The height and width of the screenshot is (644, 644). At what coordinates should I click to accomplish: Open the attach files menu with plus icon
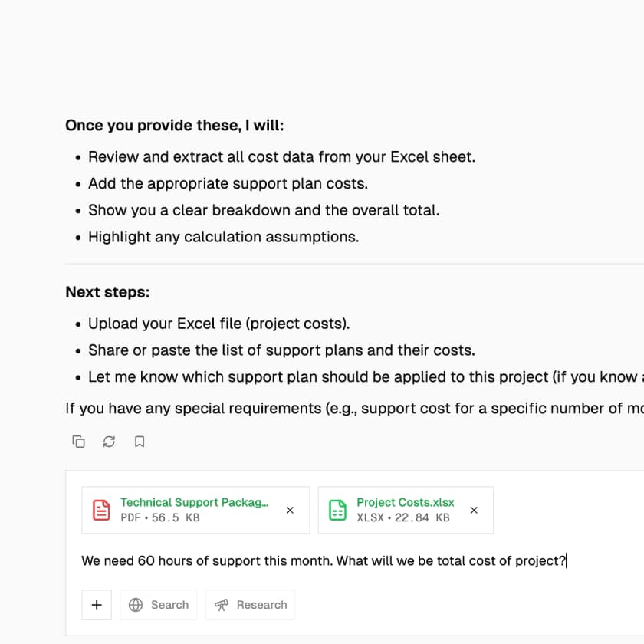point(97,605)
